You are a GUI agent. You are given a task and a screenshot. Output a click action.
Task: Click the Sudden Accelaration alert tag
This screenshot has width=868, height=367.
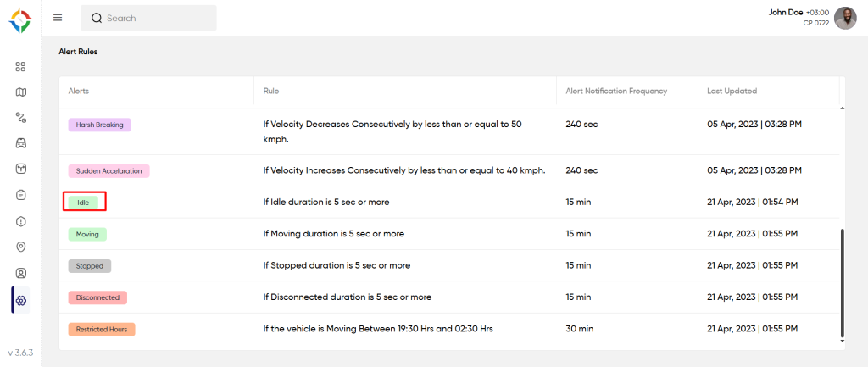(x=108, y=170)
